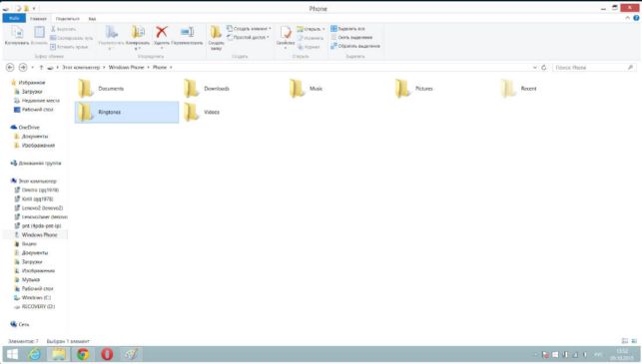Open Internet Explorer from the taskbar
This screenshot has height=364, width=642.
pyautogui.click(x=35, y=354)
